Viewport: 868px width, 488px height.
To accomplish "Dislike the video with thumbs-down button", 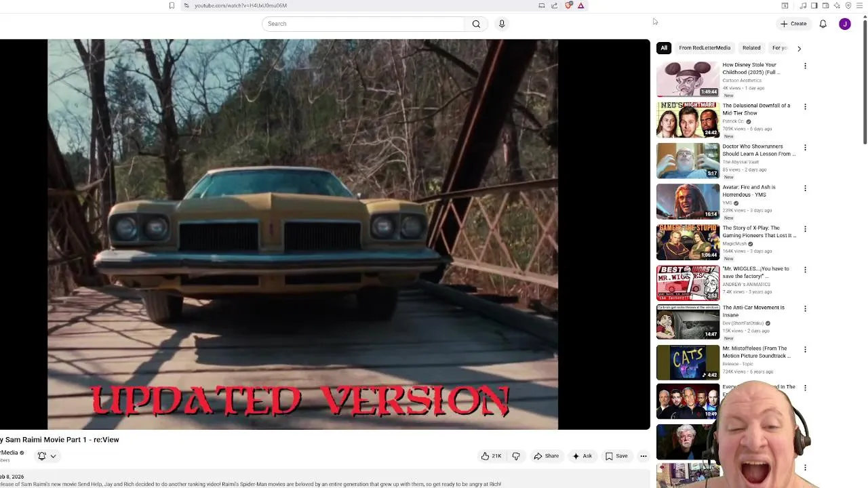I will [516, 456].
